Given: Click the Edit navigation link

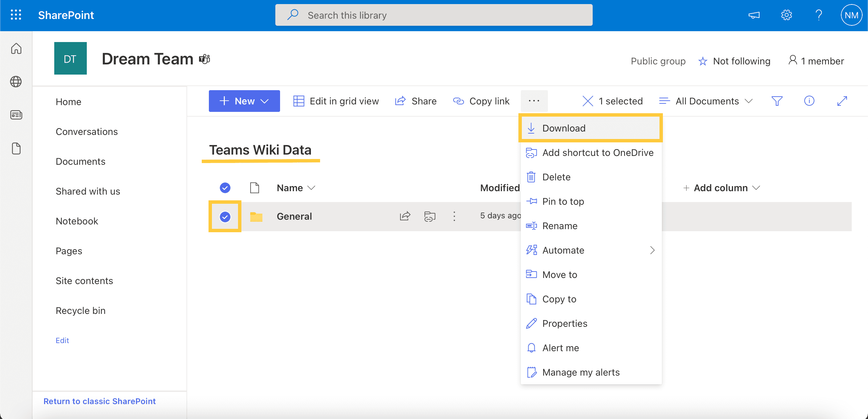Looking at the screenshot, I should (62, 340).
